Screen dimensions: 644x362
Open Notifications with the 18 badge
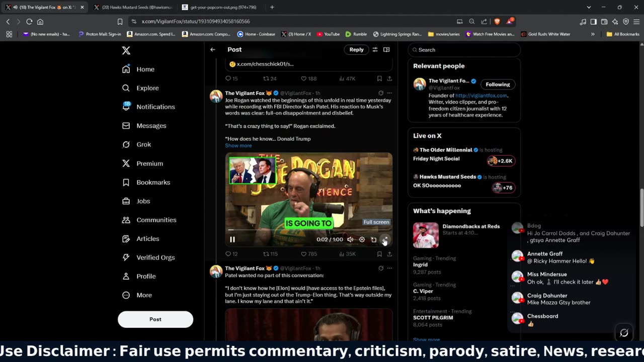click(148, 107)
